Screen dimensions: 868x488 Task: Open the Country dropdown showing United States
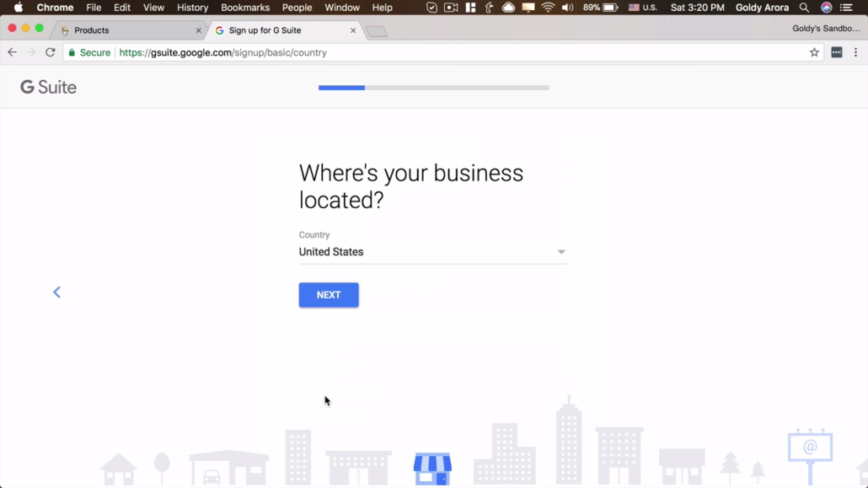(x=433, y=252)
